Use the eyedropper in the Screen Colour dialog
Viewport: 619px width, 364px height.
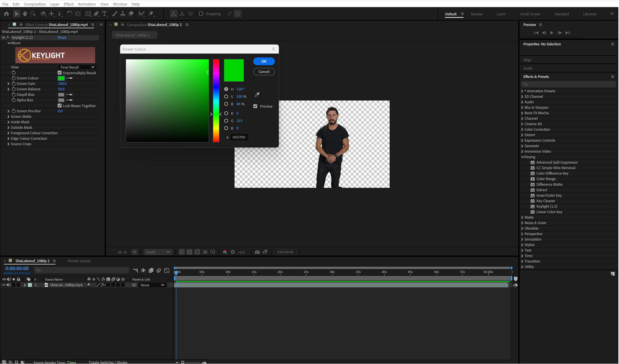coord(257,94)
